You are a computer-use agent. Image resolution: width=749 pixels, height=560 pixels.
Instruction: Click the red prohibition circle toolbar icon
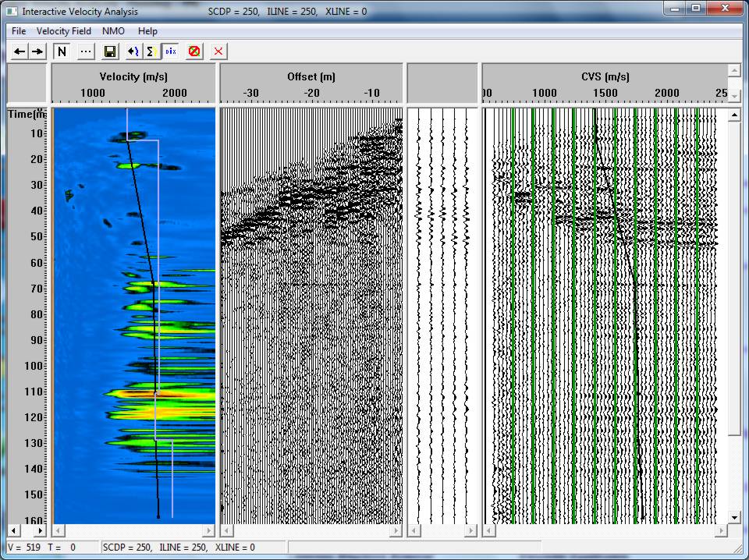194,51
